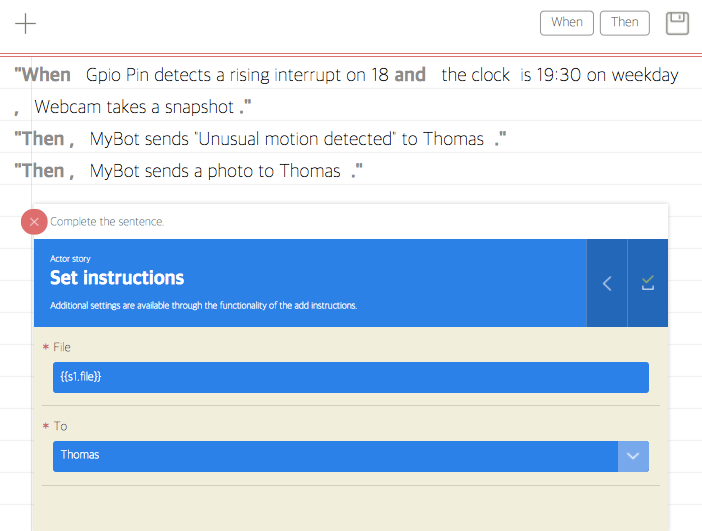This screenshot has width=702, height=531.
Task: Add a When clause button
Action: (x=567, y=23)
